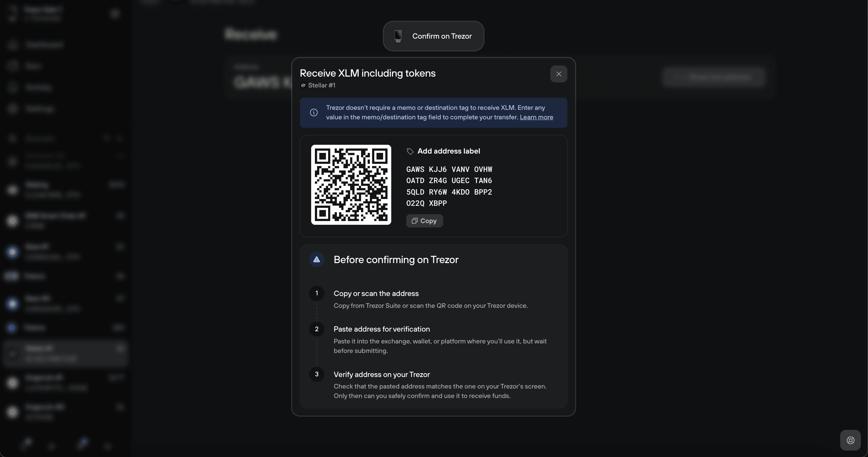868x457 pixels.
Task: Click Add address label
Action: pos(449,151)
